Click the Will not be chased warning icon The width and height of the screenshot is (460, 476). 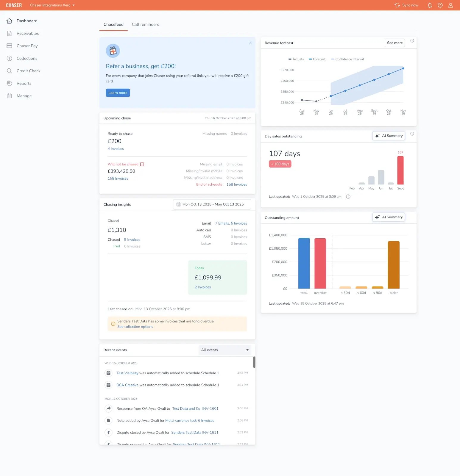click(142, 164)
